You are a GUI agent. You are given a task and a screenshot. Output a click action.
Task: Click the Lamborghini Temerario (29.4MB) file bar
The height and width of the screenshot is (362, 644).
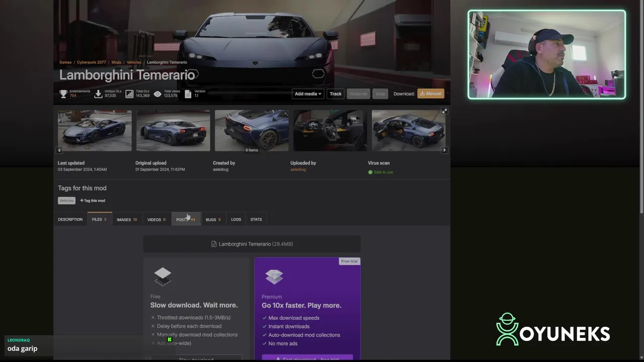[252, 244]
